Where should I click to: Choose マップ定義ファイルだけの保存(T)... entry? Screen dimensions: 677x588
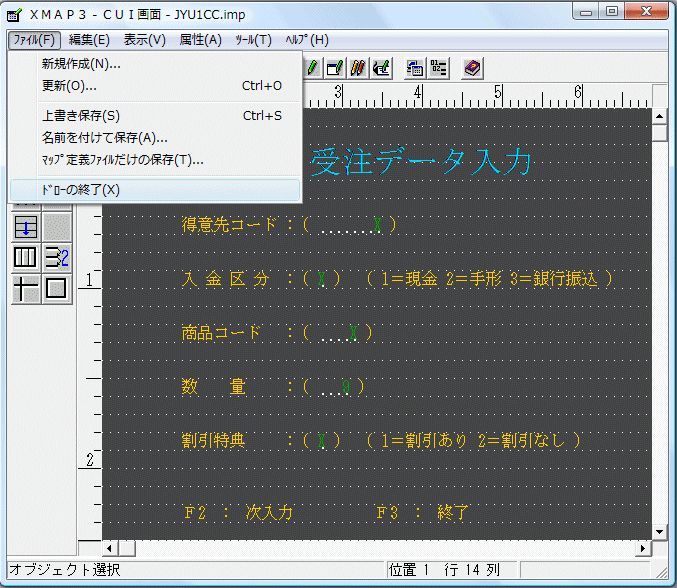point(155,160)
